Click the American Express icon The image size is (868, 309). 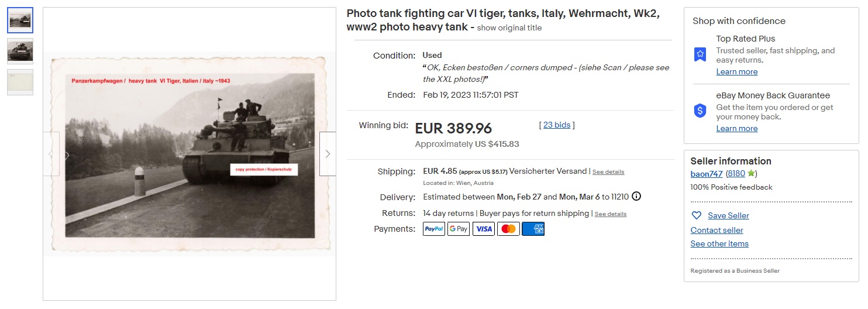click(533, 229)
